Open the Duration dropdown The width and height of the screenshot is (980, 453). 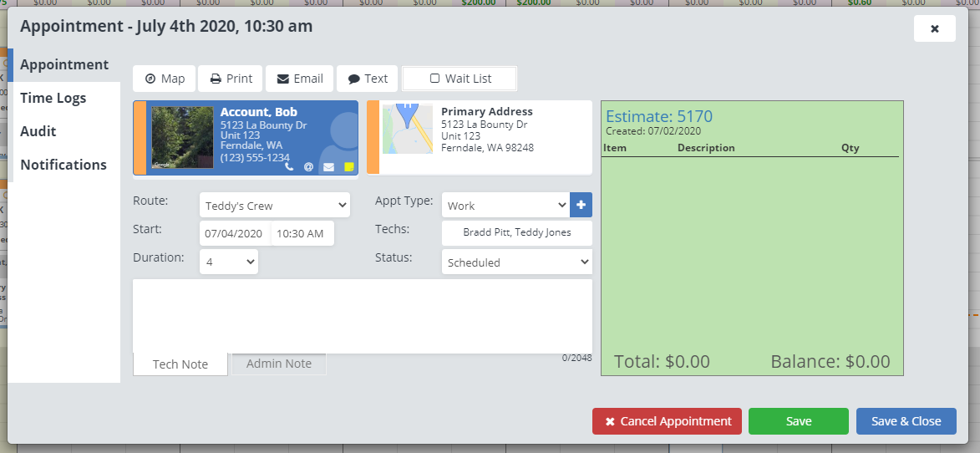click(x=228, y=262)
